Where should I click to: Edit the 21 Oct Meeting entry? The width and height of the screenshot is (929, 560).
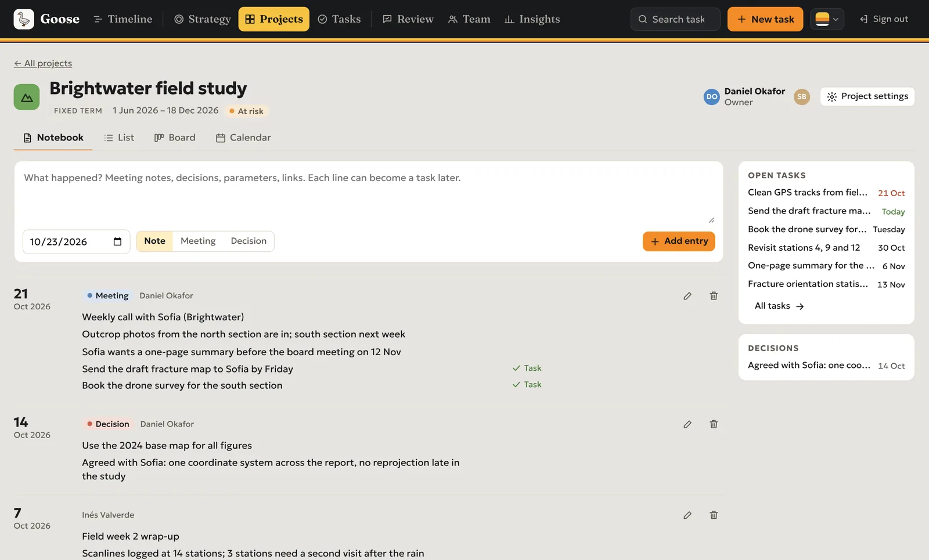(687, 296)
